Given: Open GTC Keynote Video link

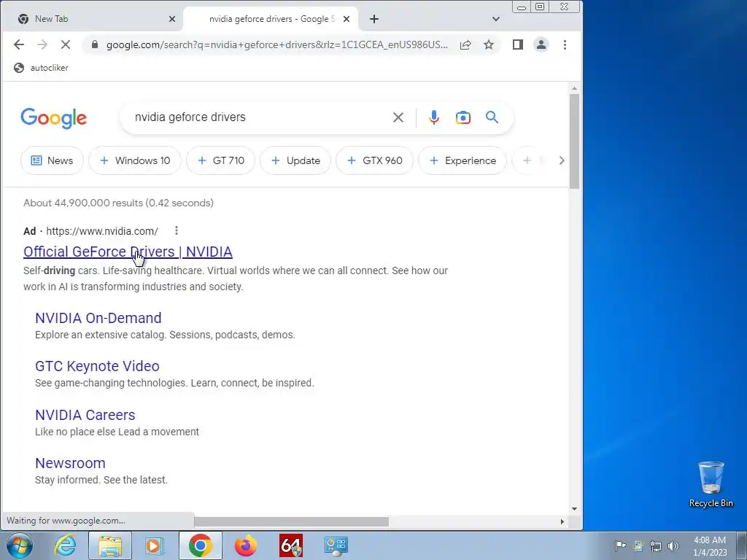Looking at the screenshot, I should coord(97,366).
